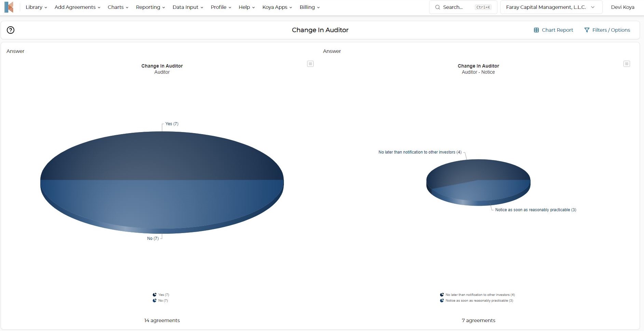Click the search magnifier icon

point(438,7)
